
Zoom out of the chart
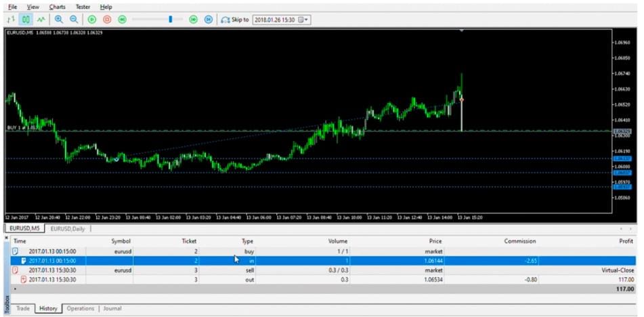pos(74,20)
